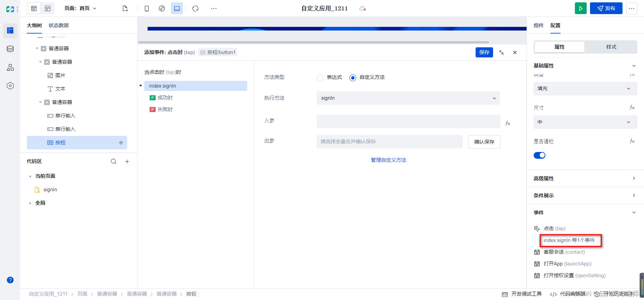This screenshot has width=644, height=300.
Task: Open the size dropdown showing 中
Action: coord(585,122)
